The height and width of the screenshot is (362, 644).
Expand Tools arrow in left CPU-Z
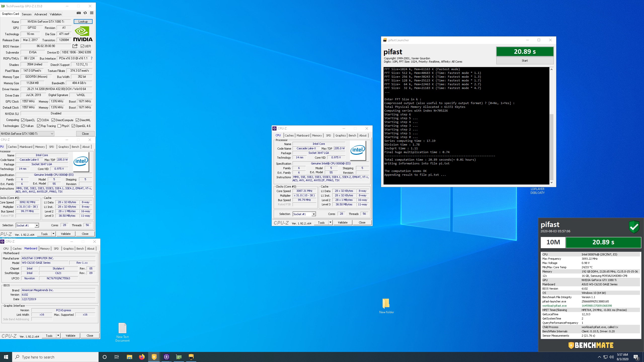point(53,234)
